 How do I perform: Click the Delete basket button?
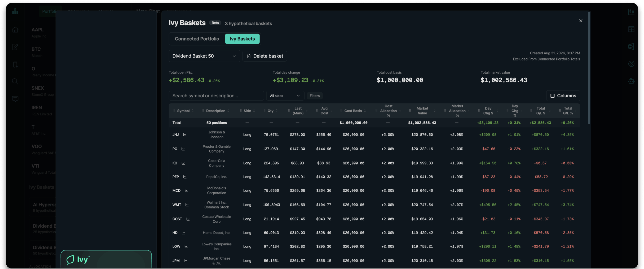(x=265, y=56)
